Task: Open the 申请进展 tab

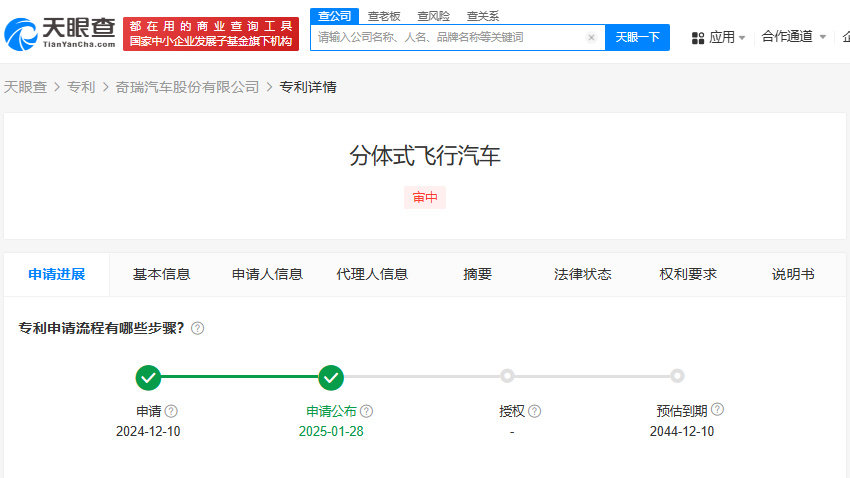Action: (57, 274)
